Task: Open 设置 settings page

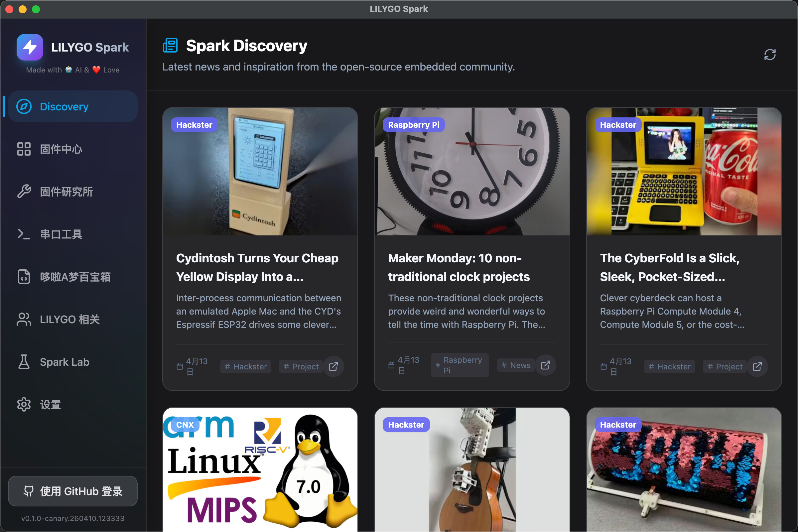Action: pos(73,404)
